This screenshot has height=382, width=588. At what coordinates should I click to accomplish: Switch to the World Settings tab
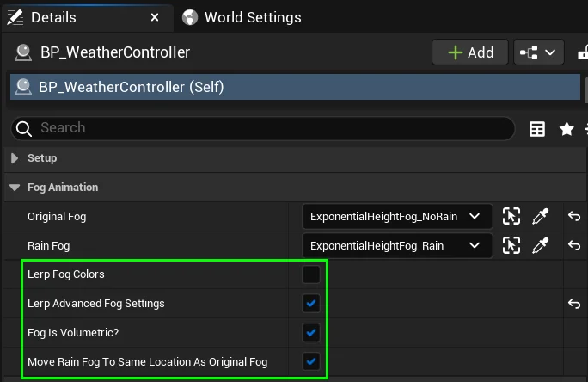[241, 17]
